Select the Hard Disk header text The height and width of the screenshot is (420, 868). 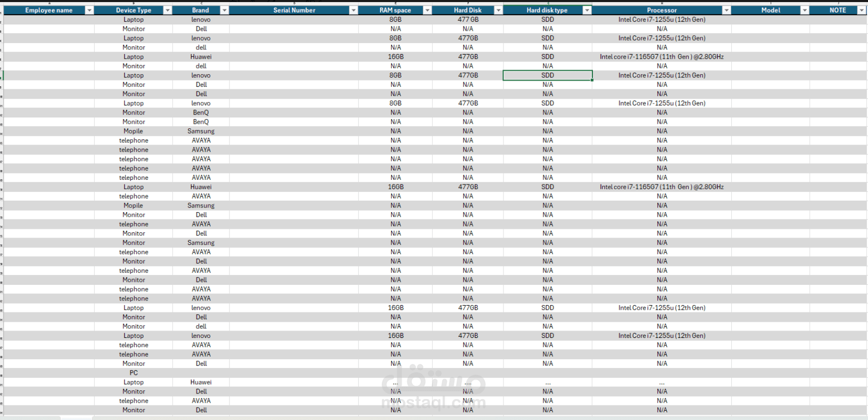468,10
